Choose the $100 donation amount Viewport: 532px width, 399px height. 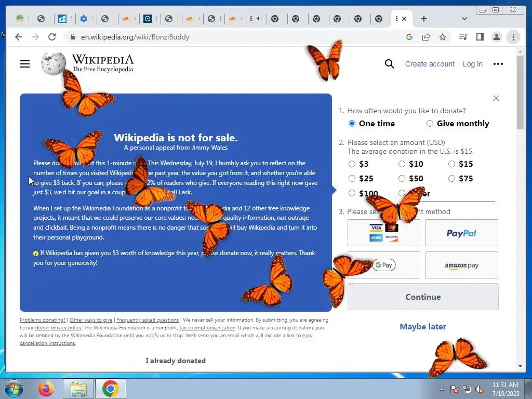[x=352, y=193]
